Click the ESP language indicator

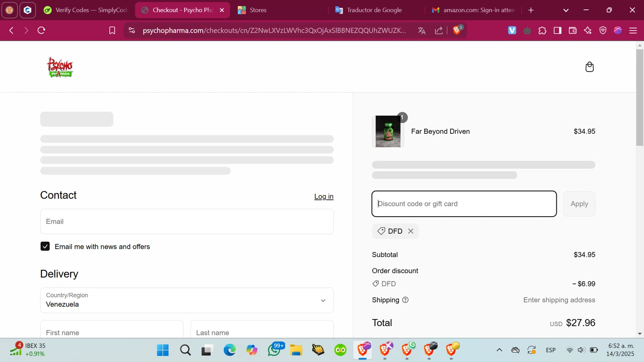(551, 350)
